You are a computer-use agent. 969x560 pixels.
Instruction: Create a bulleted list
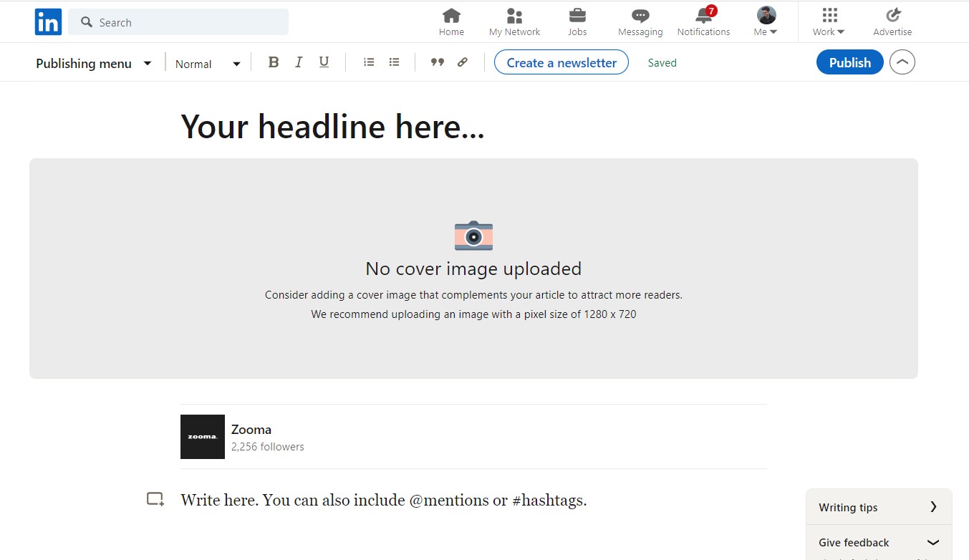(394, 62)
